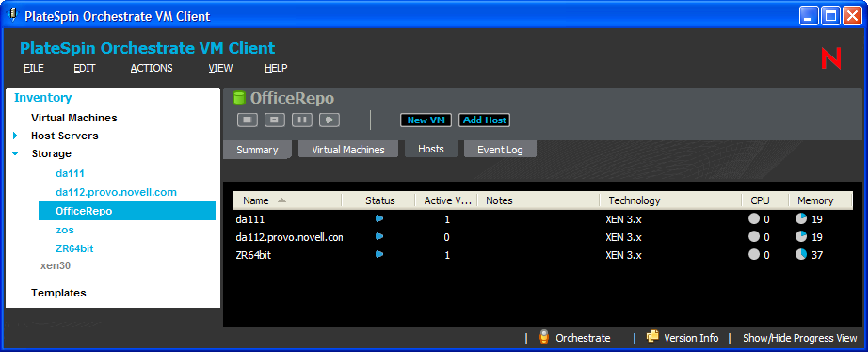Click the Start VM play icon
The image size is (868, 352).
coord(330,120)
